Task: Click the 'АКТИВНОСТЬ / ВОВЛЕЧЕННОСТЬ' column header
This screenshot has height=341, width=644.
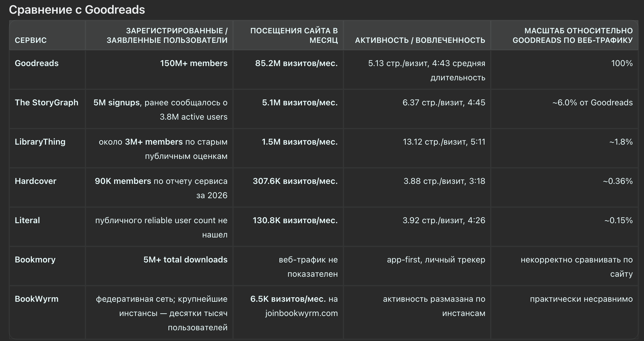Action: 420,40
